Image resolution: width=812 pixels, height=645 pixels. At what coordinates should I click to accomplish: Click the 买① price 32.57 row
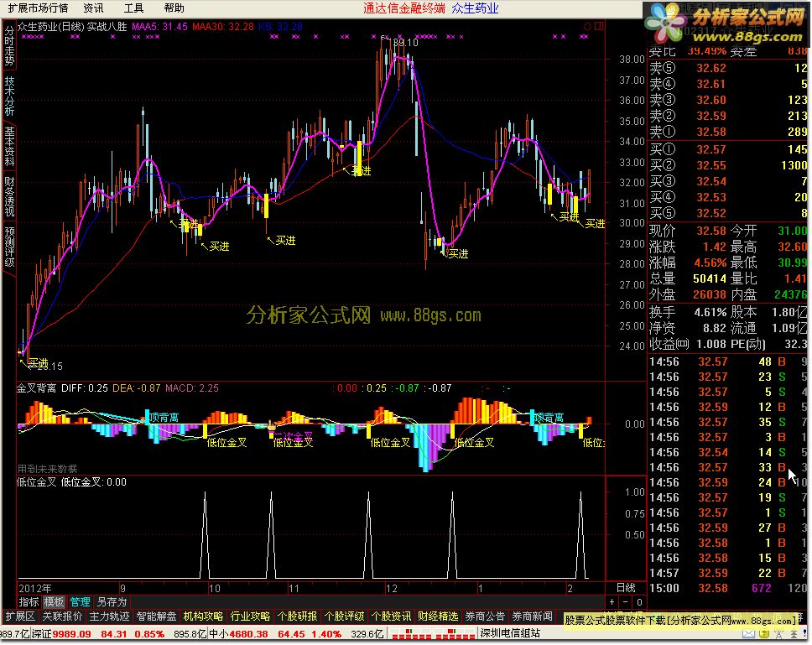click(728, 149)
